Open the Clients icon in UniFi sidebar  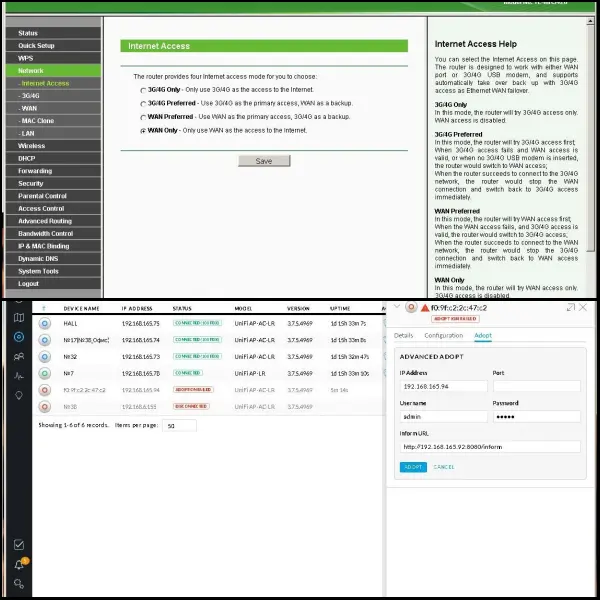(x=19, y=355)
